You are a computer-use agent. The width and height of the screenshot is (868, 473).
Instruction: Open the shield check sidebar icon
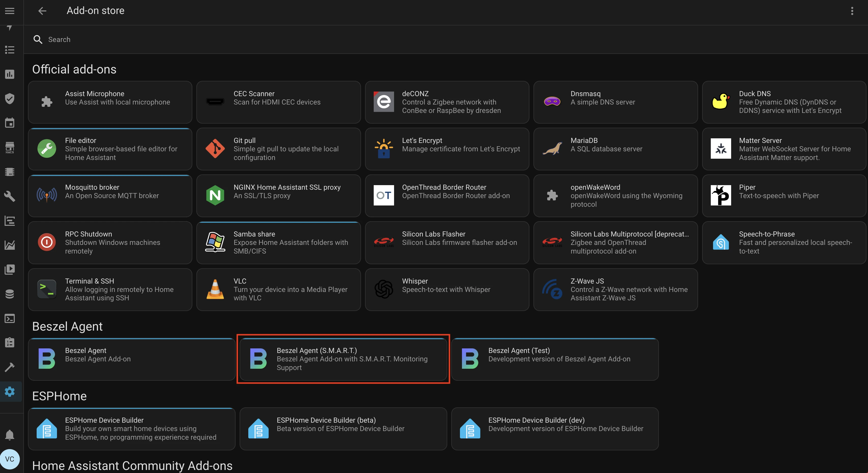click(x=9, y=98)
